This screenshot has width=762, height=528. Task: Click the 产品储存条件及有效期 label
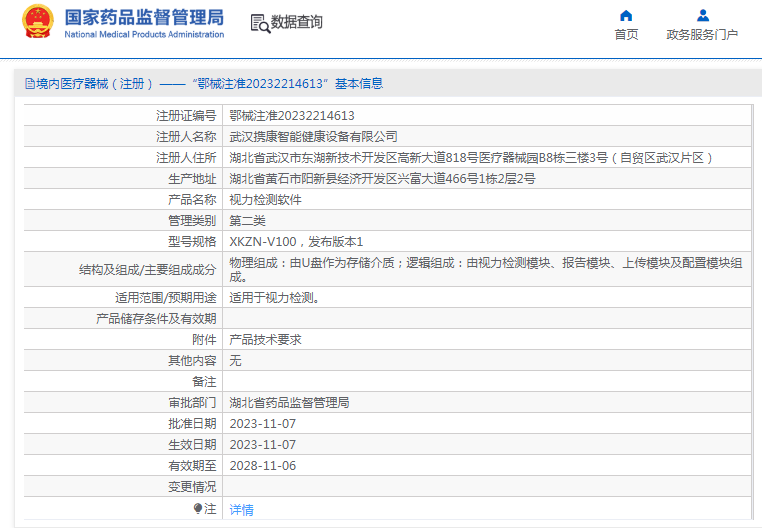[156, 318]
